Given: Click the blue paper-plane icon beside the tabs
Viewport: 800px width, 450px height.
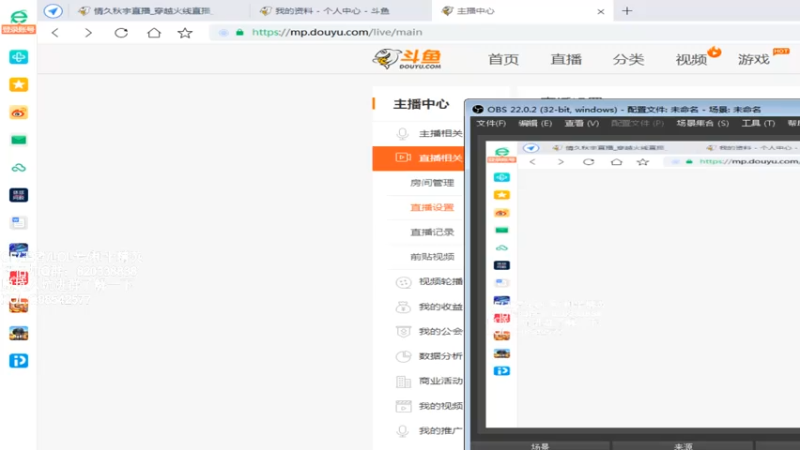Looking at the screenshot, I should pyautogui.click(x=53, y=11).
